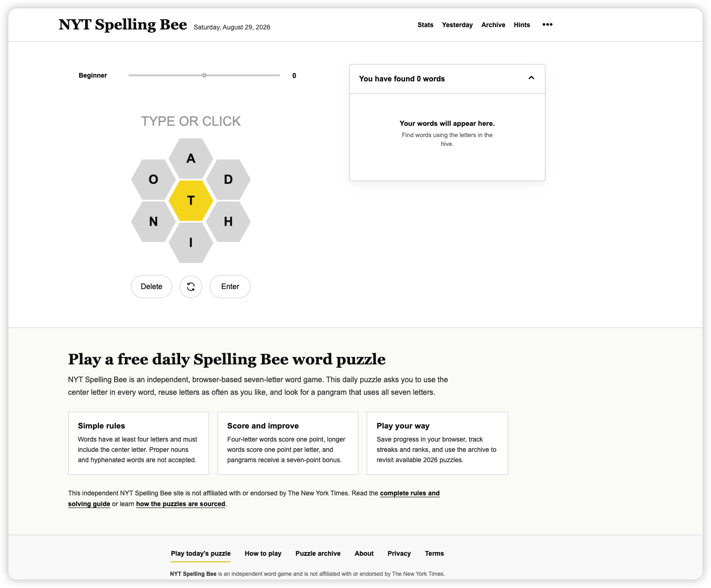Click the Beginner rank label
This screenshot has width=711, height=588.
[x=93, y=75]
